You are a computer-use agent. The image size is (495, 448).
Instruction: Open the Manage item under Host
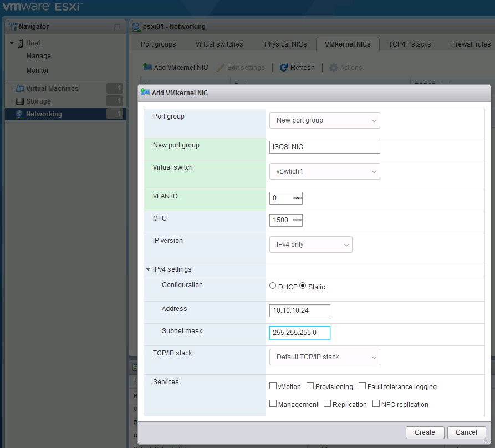(38, 56)
